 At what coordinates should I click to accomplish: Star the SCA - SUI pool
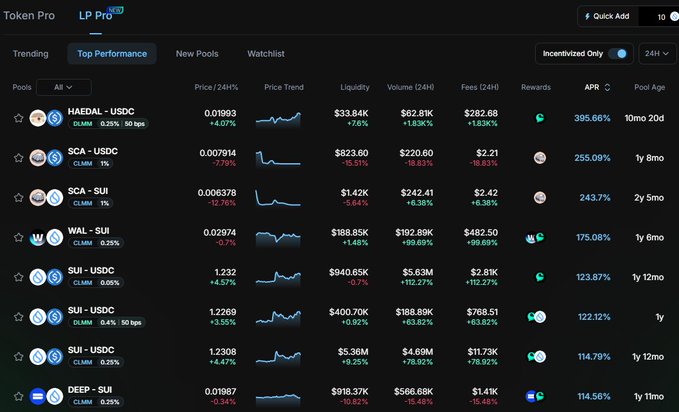point(18,198)
